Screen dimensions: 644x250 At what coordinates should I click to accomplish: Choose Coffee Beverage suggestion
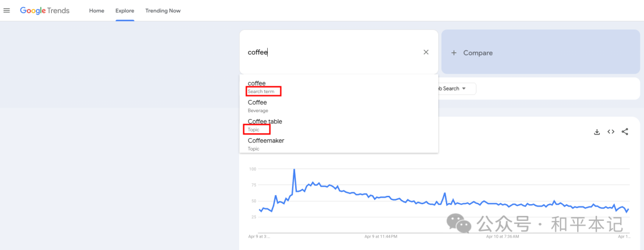click(339, 106)
